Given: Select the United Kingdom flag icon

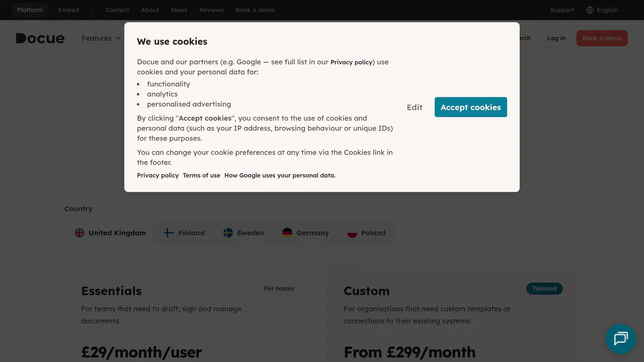Looking at the screenshot, I should pyautogui.click(x=79, y=233).
